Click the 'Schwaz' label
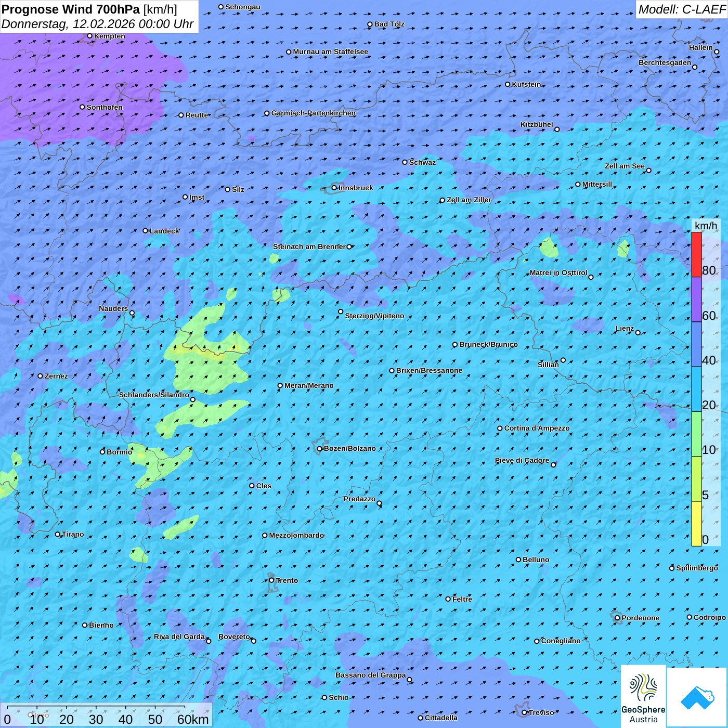 tap(422, 162)
